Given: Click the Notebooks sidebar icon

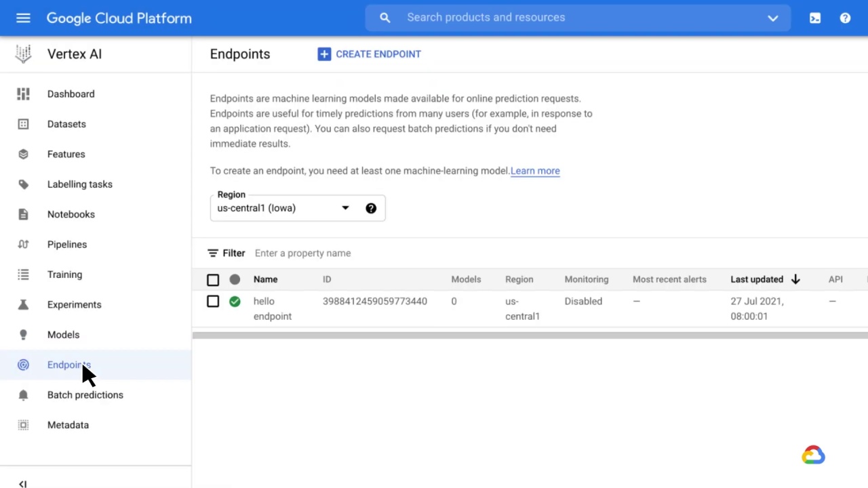Looking at the screenshot, I should pyautogui.click(x=23, y=214).
